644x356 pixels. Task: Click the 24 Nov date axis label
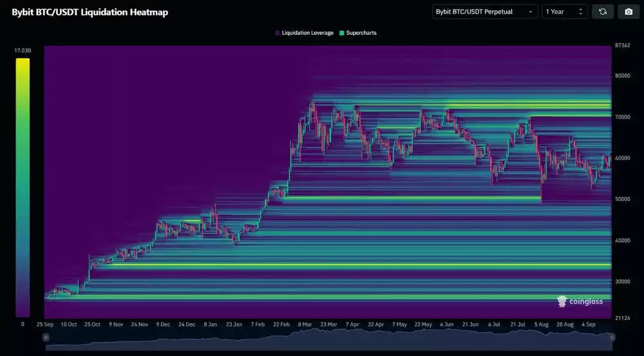click(x=140, y=324)
